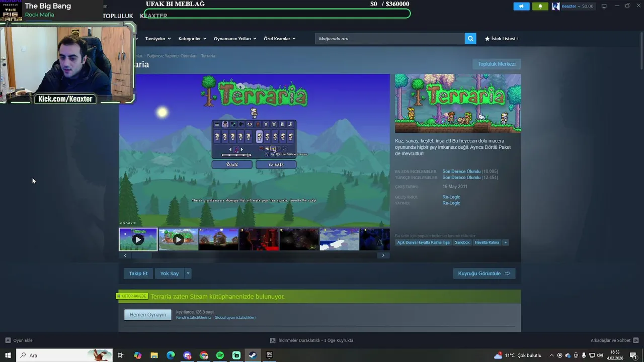Click Kuyruğu Görüntüle queue button
Viewport: 644px width, 362px height.
484,274
